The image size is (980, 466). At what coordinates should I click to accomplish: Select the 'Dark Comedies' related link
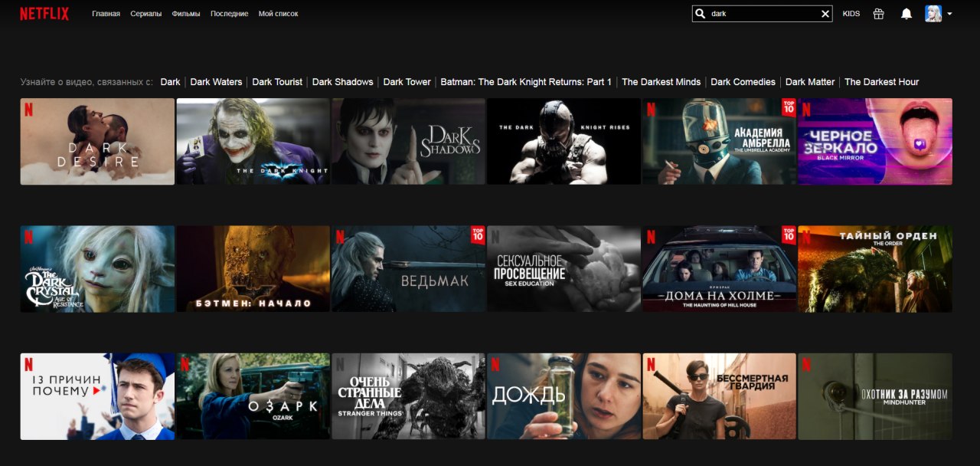[x=743, y=82]
